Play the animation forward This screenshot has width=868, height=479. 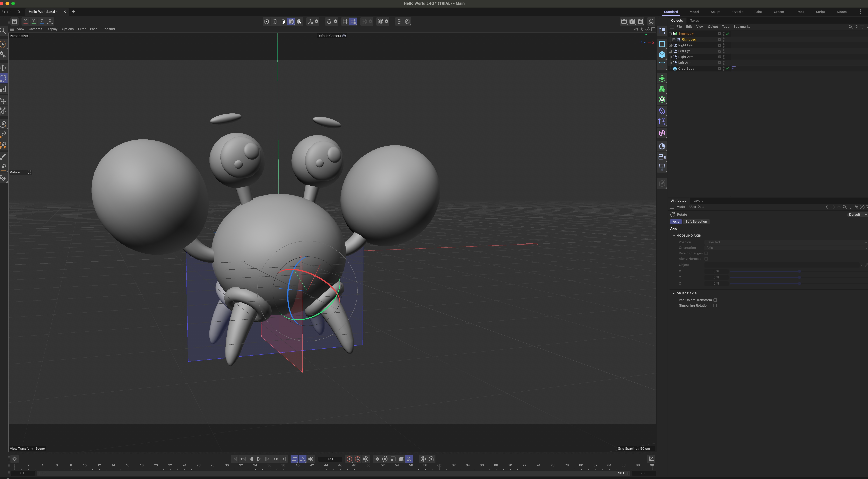tap(259, 459)
